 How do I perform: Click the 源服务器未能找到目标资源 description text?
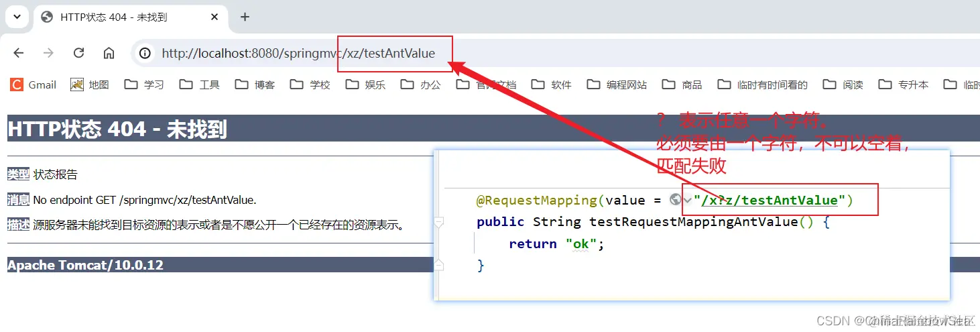[x=219, y=225]
